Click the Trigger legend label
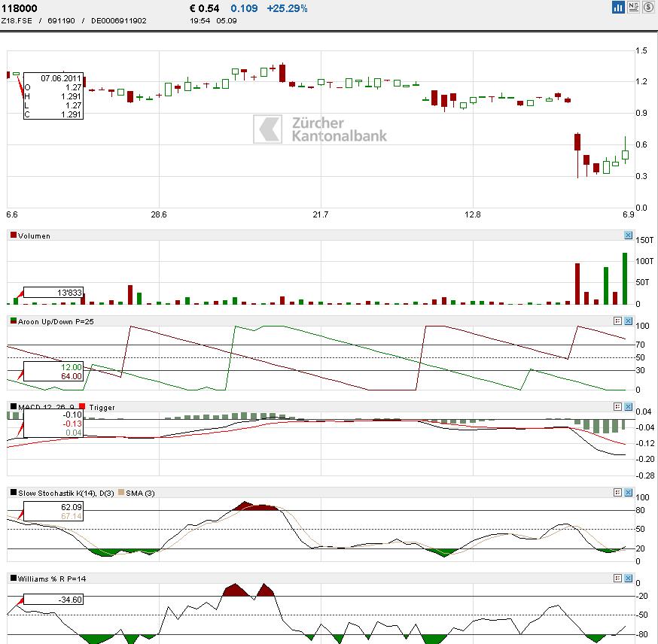 click(102, 408)
